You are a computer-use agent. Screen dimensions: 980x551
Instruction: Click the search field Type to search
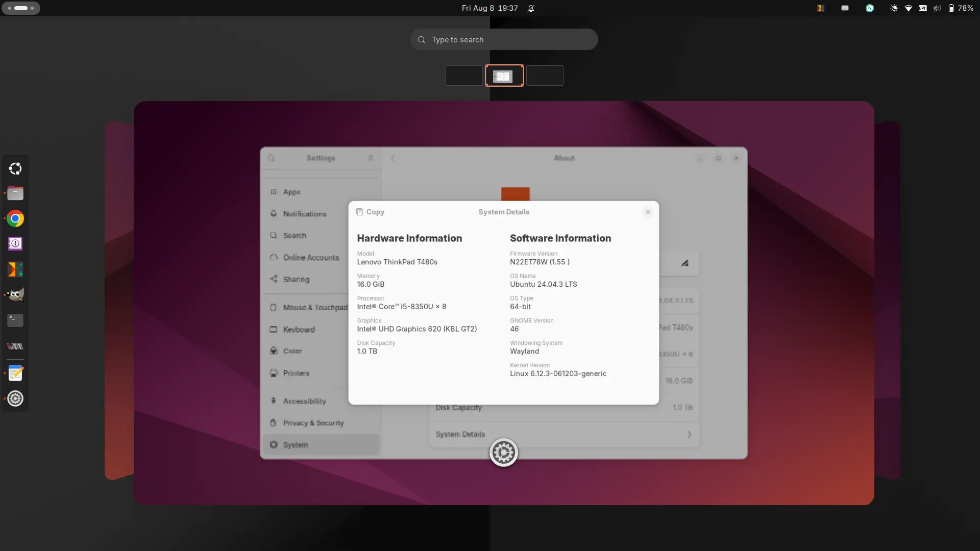(x=504, y=39)
